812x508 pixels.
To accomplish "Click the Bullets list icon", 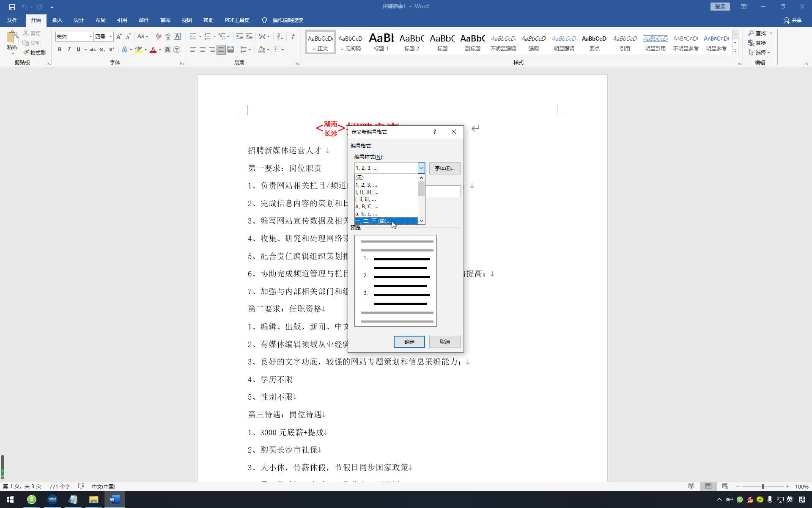I will pos(193,36).
